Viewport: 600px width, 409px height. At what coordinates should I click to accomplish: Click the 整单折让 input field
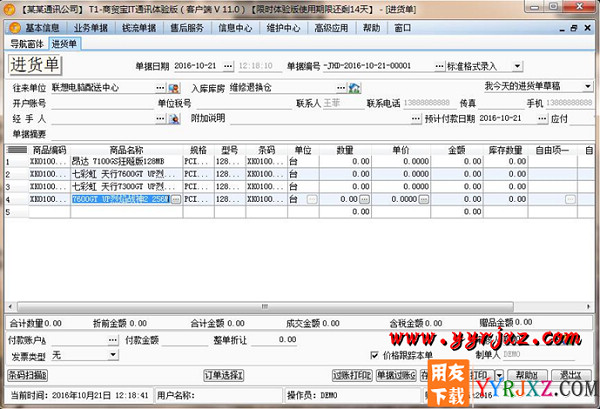pyautogui.click(x=274, y=340)
